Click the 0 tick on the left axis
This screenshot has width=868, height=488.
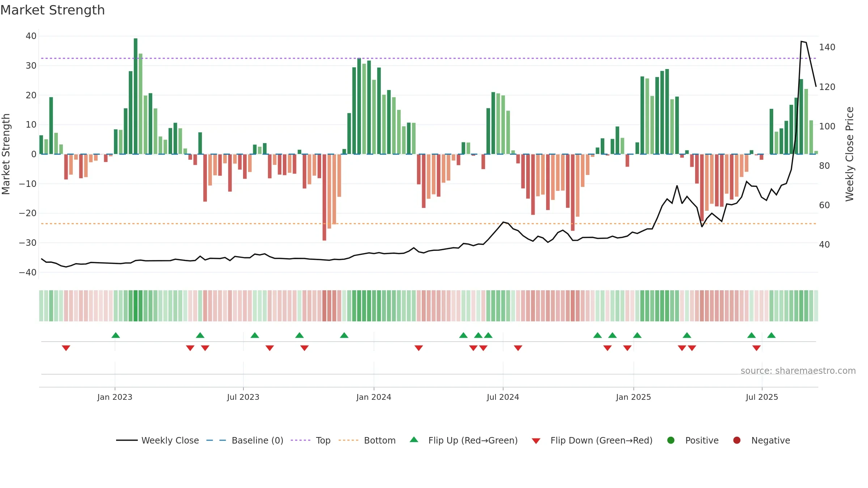pyautogui.click(x=34, y=154)
